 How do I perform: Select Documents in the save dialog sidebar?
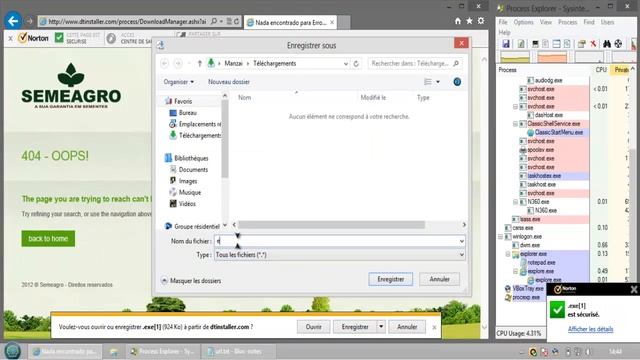click(189, 169)
